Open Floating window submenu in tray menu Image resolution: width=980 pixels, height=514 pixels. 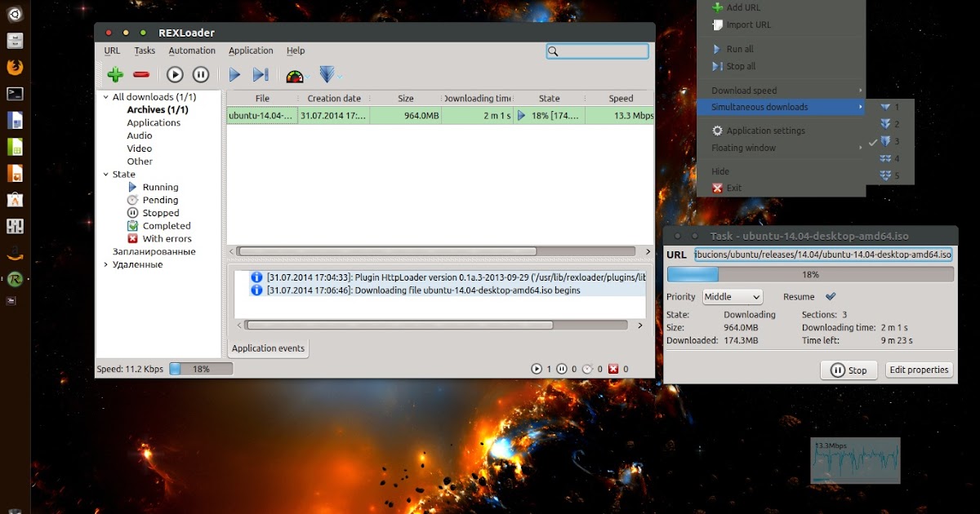[x=782, y=148]
